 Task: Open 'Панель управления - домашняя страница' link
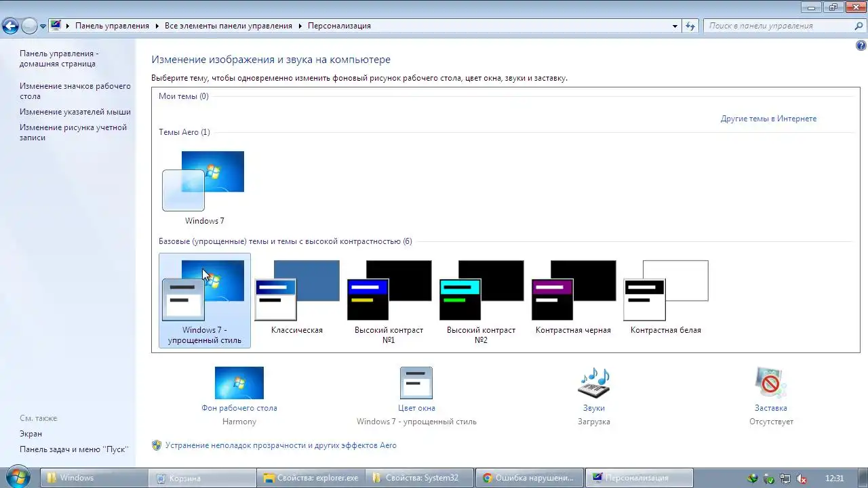tap(59, 59)
